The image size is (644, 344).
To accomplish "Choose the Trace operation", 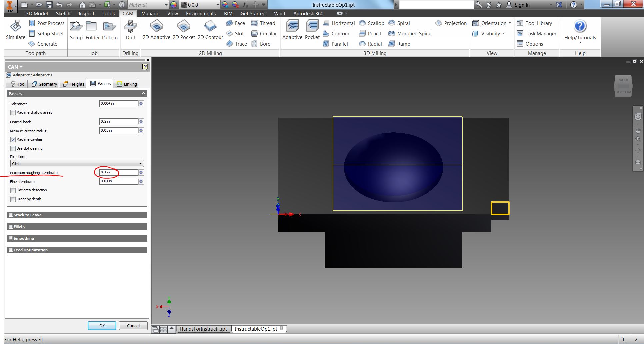I will 236,44.
